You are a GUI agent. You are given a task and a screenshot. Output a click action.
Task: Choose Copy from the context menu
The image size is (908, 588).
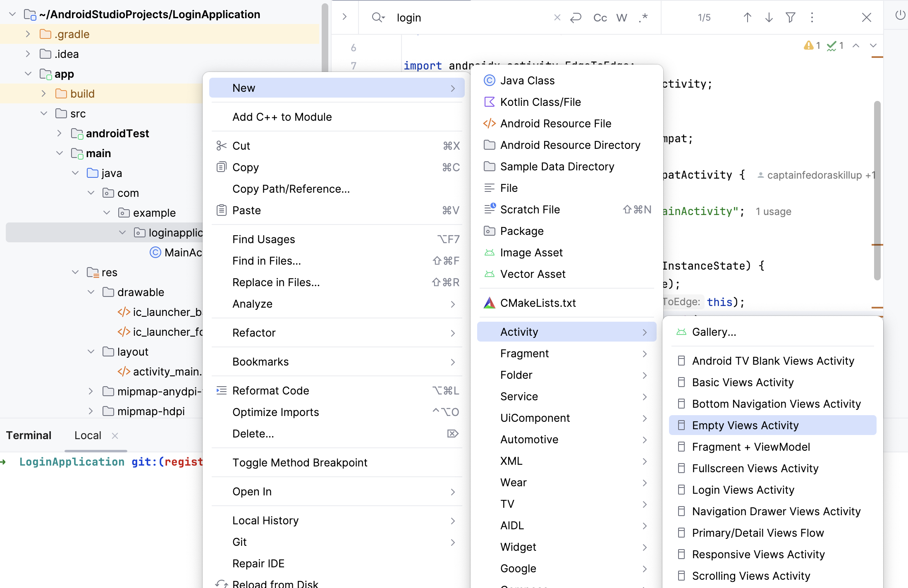click(337, 167)
